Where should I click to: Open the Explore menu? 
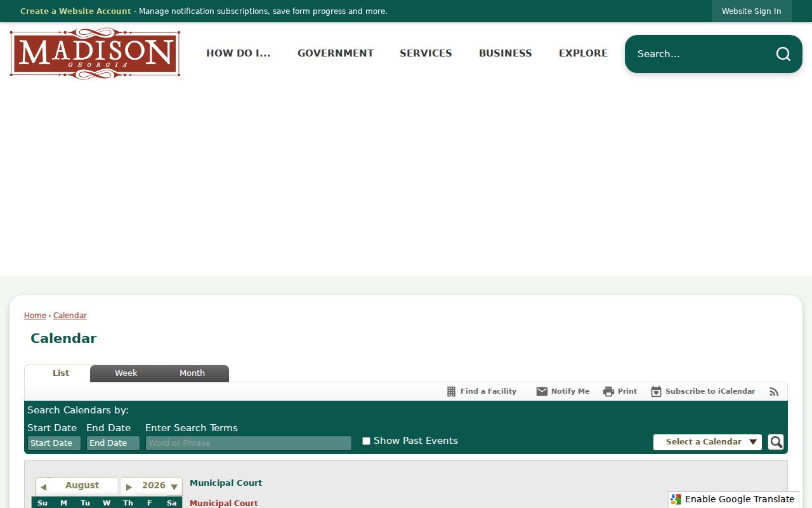coord(583,53)
